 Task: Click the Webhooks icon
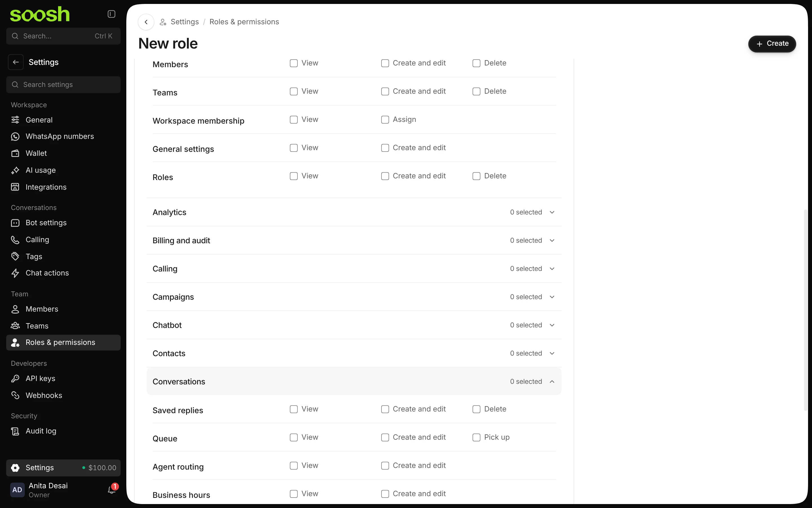click(15, 395)
